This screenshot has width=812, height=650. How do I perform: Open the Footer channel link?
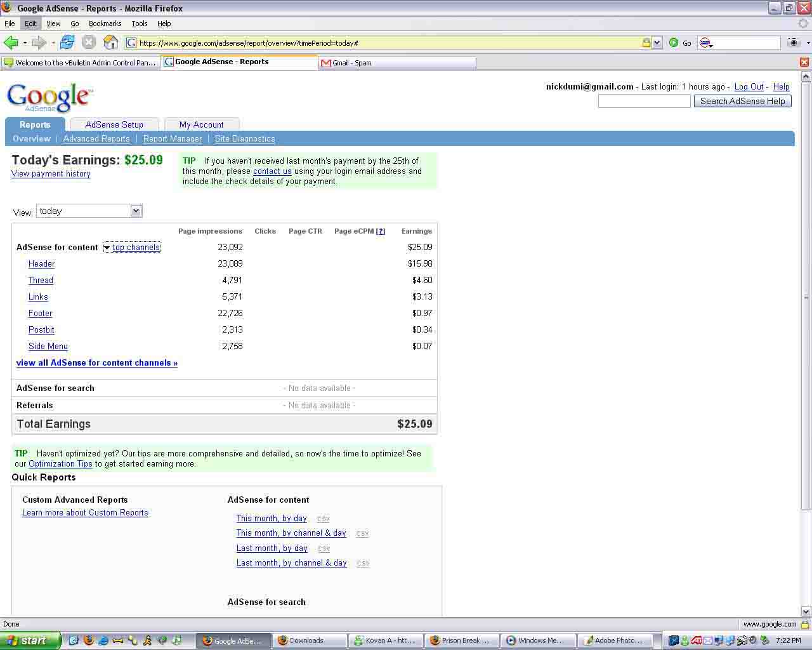pos(40,314)
